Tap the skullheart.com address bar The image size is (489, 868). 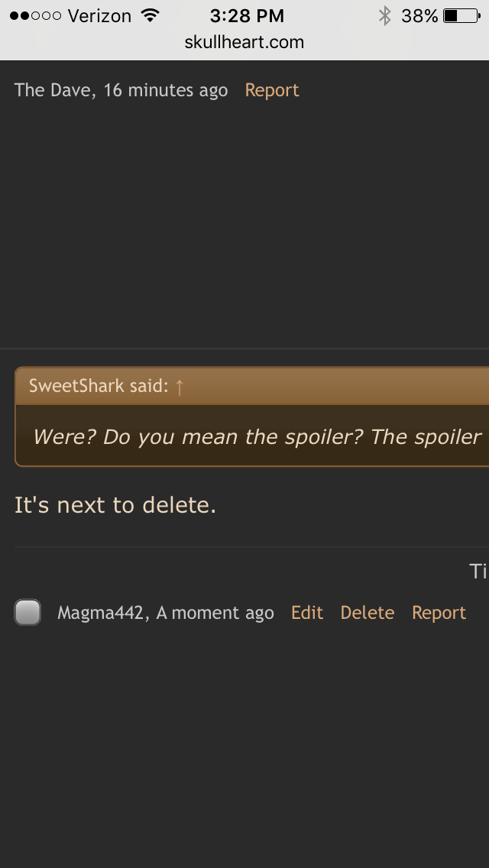244,43
